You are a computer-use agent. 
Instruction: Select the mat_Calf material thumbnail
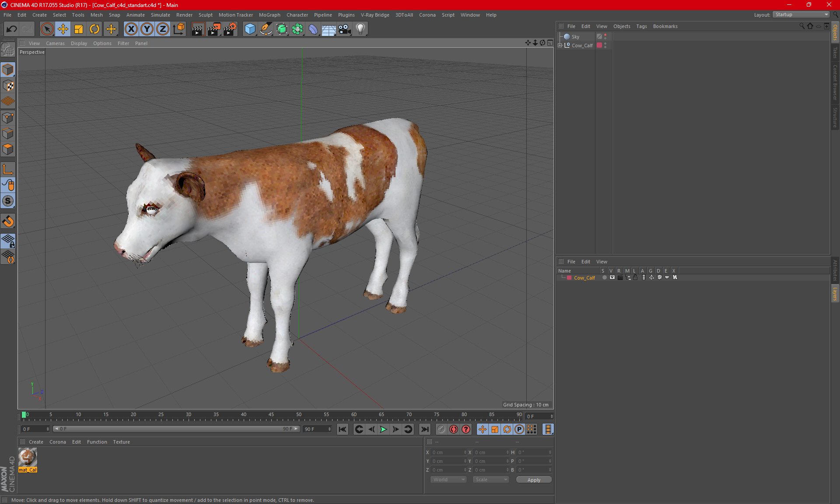tap(28, 458)
